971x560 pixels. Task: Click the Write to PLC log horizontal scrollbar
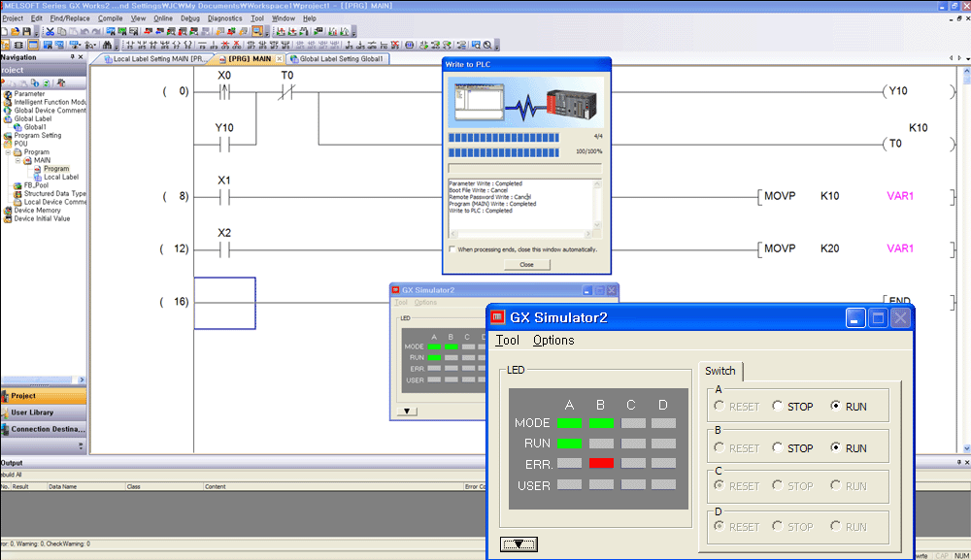(x=521, y=234)
